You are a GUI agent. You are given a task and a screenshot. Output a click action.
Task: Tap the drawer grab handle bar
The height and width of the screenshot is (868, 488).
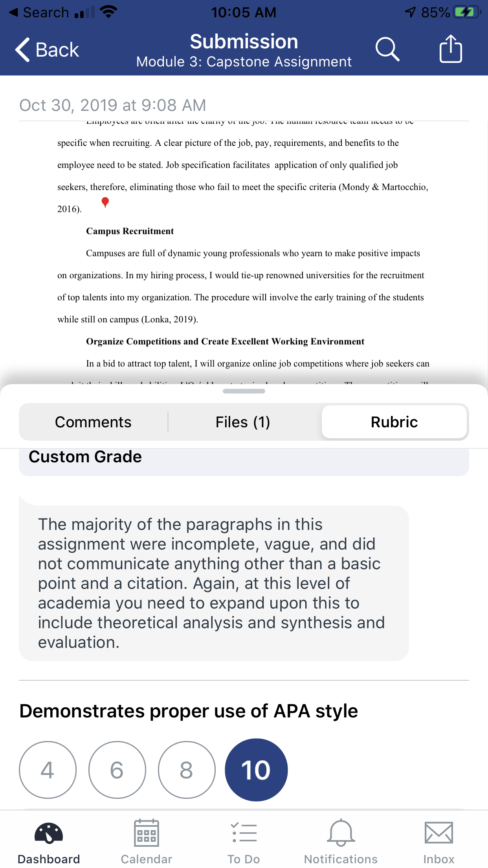pyautogui.click(x=244, y=391)
